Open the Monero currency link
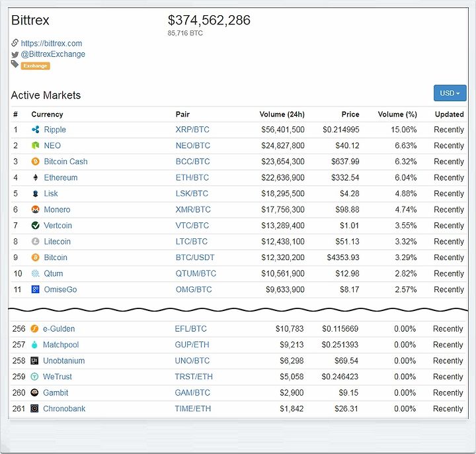The height and width of the screenshot is (454, 476). [x=57, y=210]
